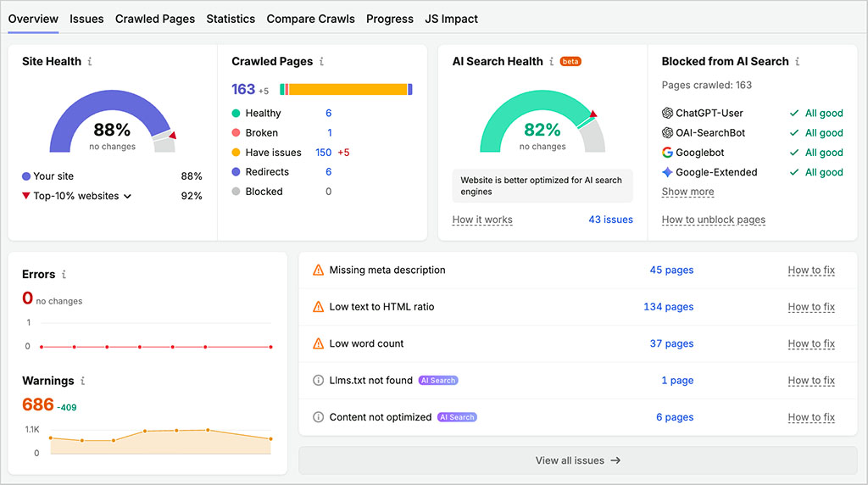Click the Googlebot logo icon

pyautogui.click(x=668, y=153)
